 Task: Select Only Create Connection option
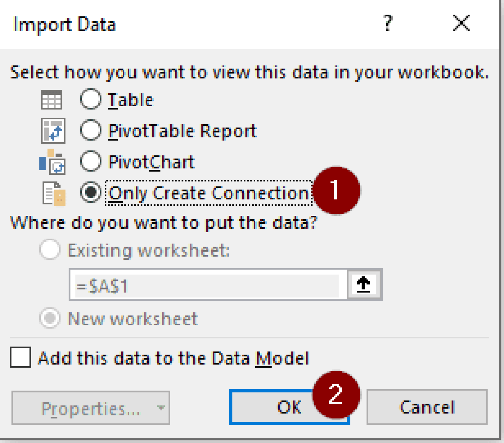click(x=91, y=193)
